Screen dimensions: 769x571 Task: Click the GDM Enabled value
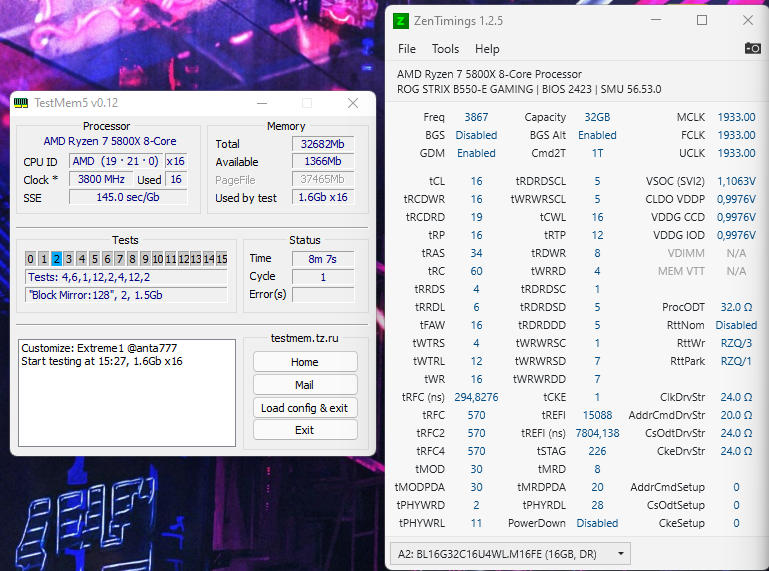pos(476,153)
